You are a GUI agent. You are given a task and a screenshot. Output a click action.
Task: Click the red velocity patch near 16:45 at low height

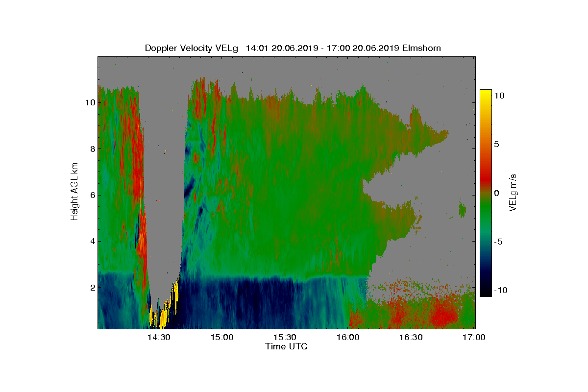[x=443, y=314]
